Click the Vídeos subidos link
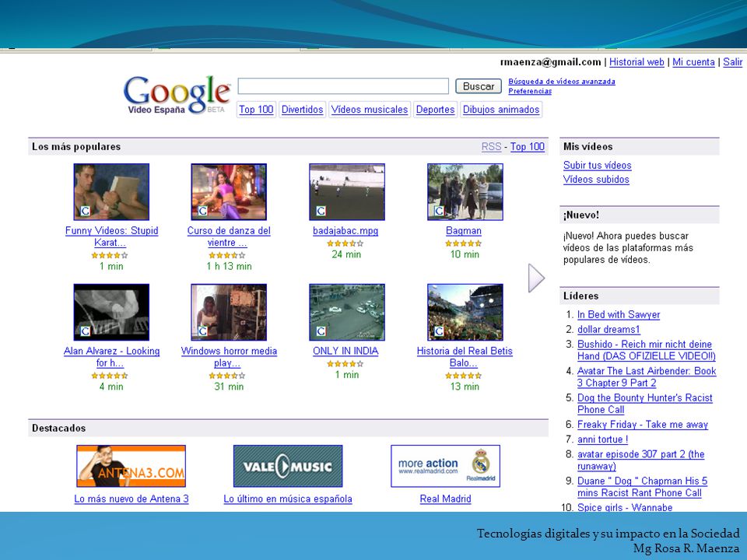Viewport: 747px width, 560px height. coord(596,180)
